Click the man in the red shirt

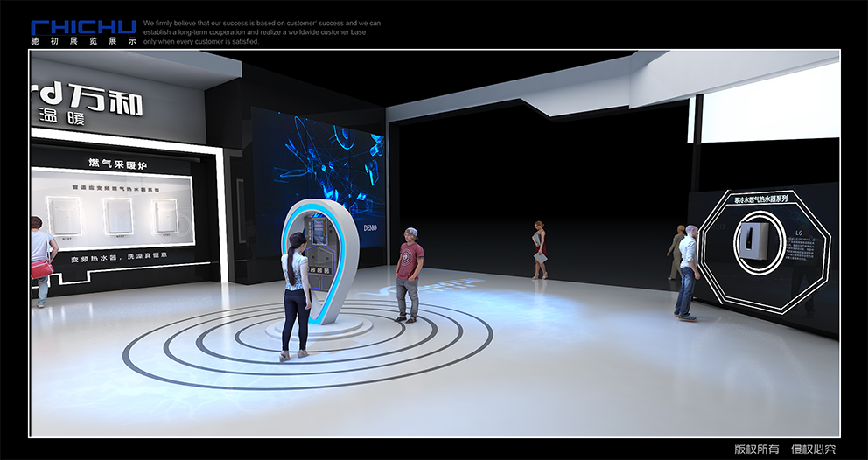pos(409,275)
